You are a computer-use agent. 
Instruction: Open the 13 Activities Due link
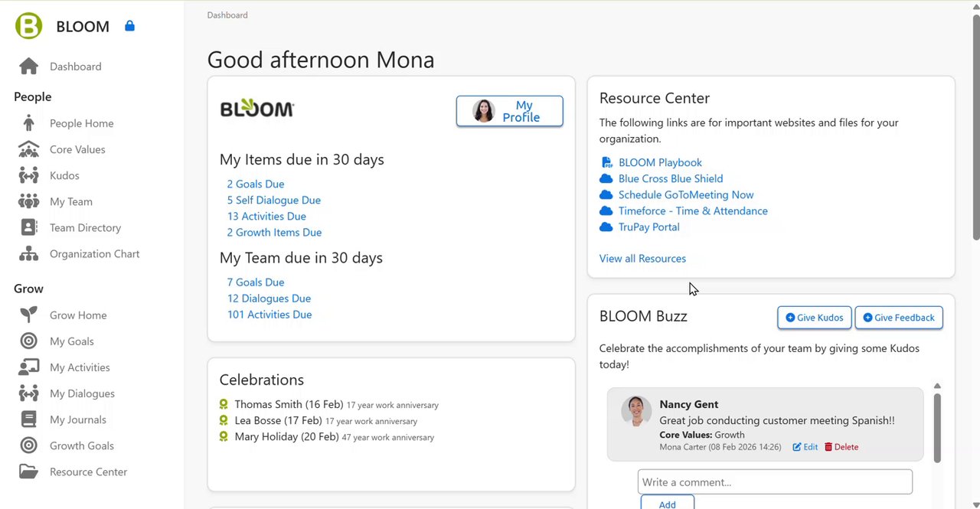266,216
